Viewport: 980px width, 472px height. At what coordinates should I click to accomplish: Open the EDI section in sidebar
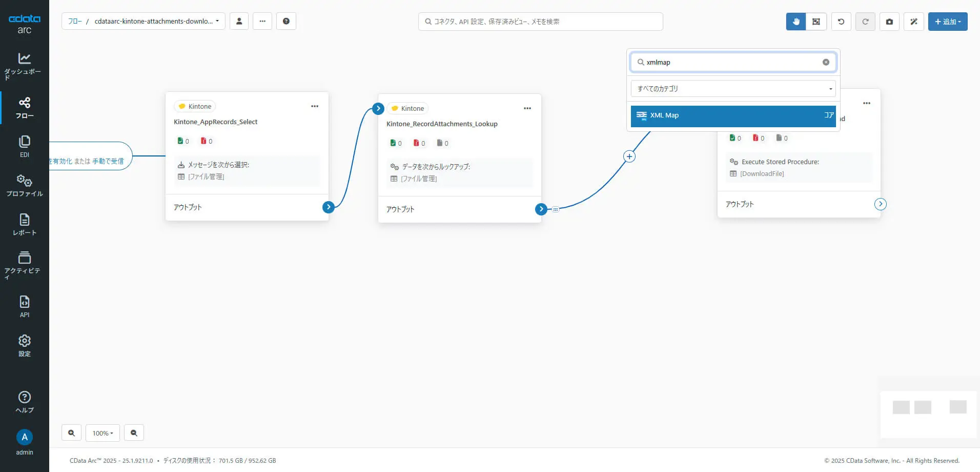24,146
